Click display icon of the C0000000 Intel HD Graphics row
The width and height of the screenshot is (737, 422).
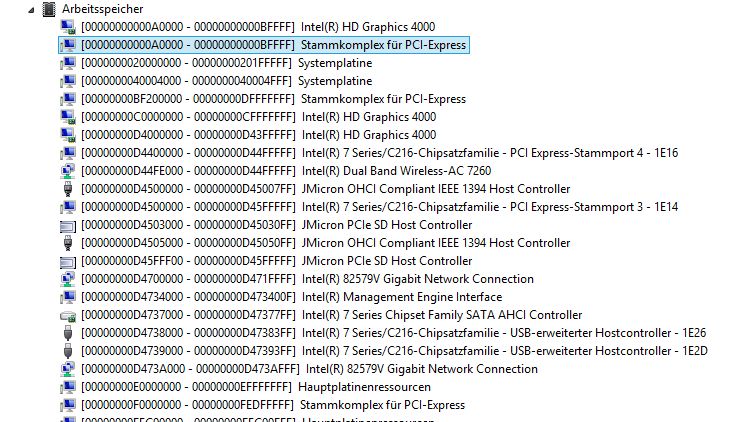click(68, 117)
